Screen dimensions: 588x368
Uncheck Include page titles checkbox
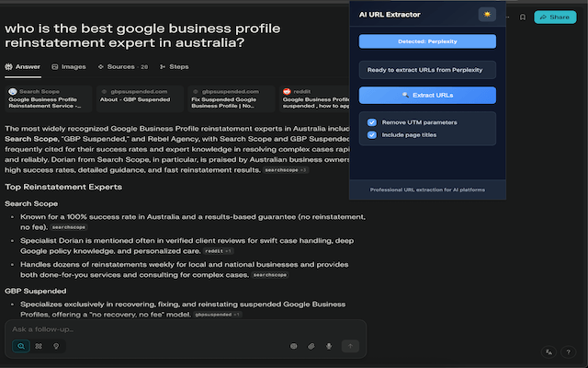pos(371,135)
